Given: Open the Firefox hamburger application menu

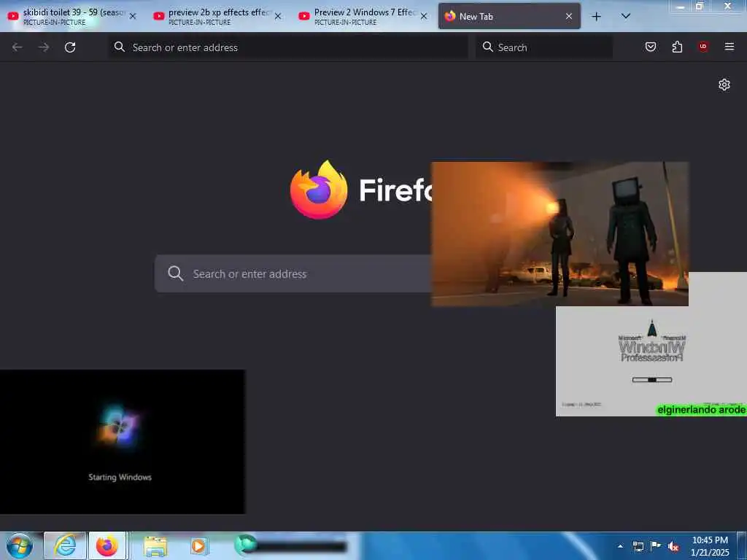Looking at the screenshot, I should coord(729,47).
